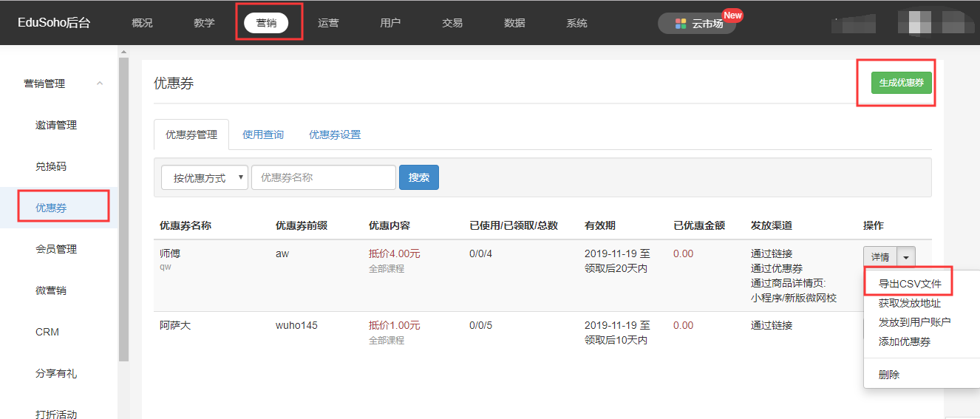Switch to the 优惠券设置 tab
The width and height of the screenshot is (980, 419).
[x=335, y=134]
